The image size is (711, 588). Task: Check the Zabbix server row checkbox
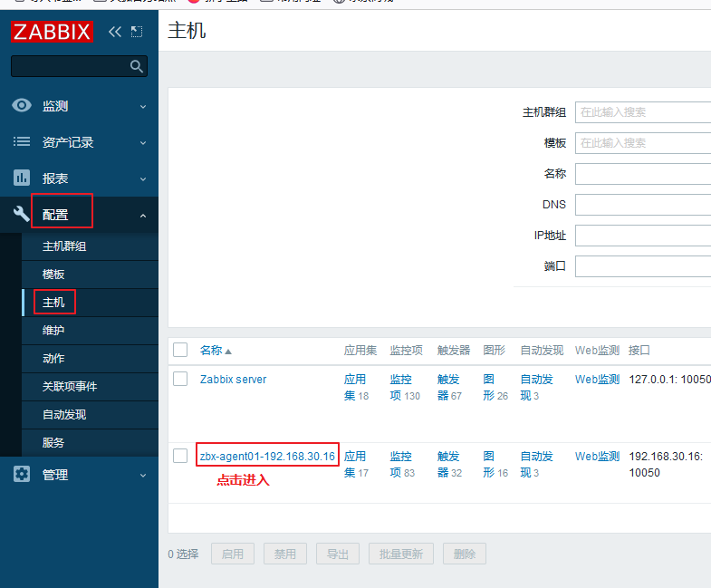(x=180, y=379)
